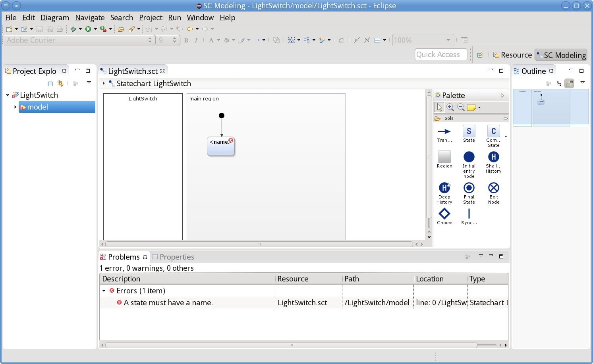Select the Region tool in Palette
Screen dimensions: 593x364
click(444, 160)
